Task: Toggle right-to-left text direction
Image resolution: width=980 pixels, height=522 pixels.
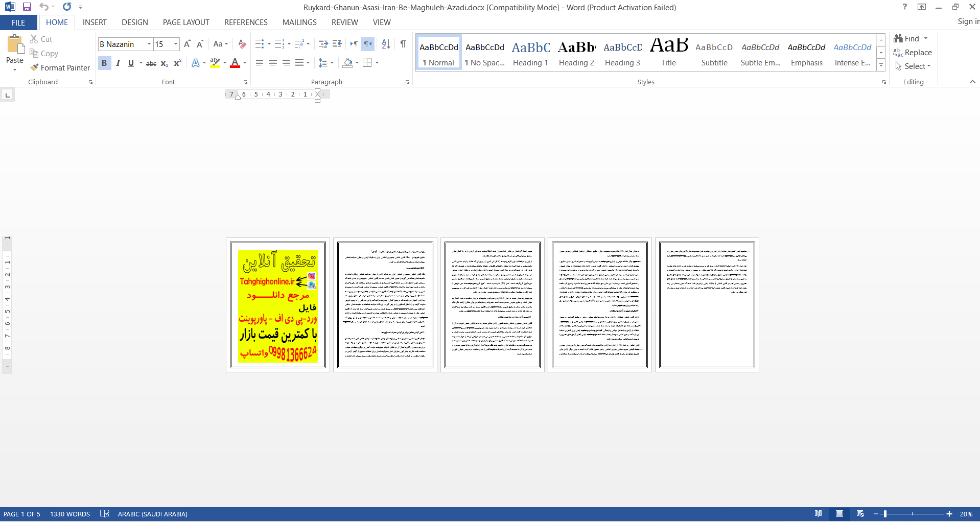Action: tap(368, 44)
